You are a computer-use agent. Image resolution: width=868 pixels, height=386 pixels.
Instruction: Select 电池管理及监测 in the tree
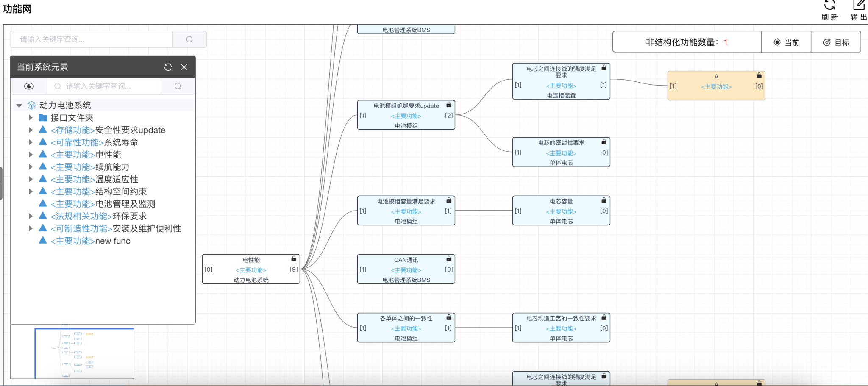(x=125, y=204)
